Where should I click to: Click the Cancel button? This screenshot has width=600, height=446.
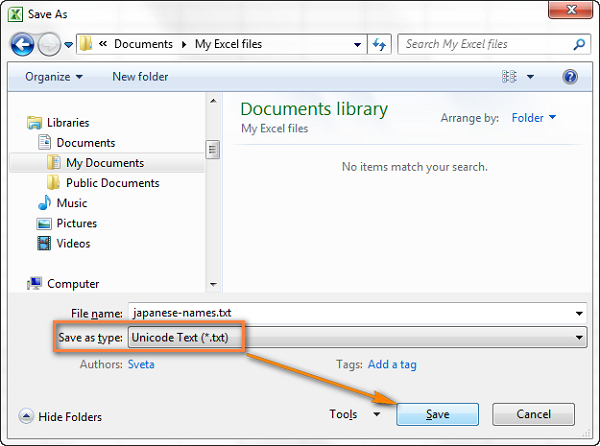[533, 414]
